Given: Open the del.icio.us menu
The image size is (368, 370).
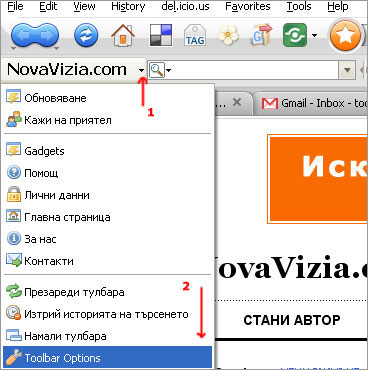Looking at the screenshot, I should tap(185, 6).
